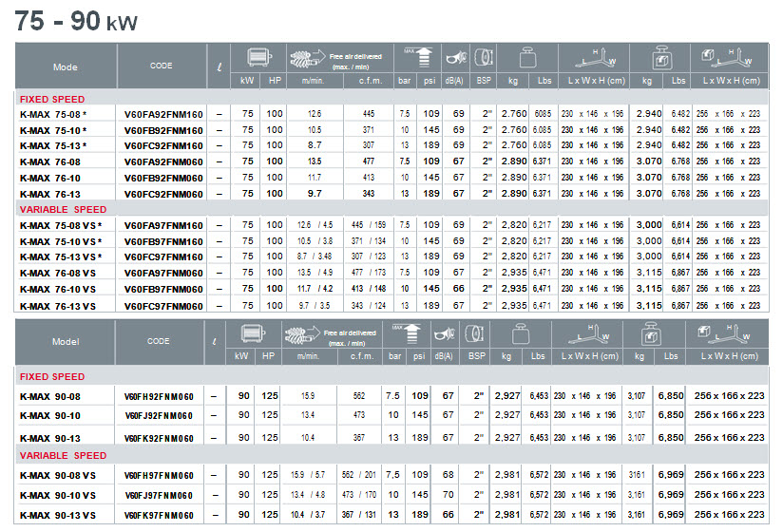The height and width of the screenshot is (532, 783).
Task: Select model 'K-MAX 75-08 *'
Action: (x=53, y=114)
